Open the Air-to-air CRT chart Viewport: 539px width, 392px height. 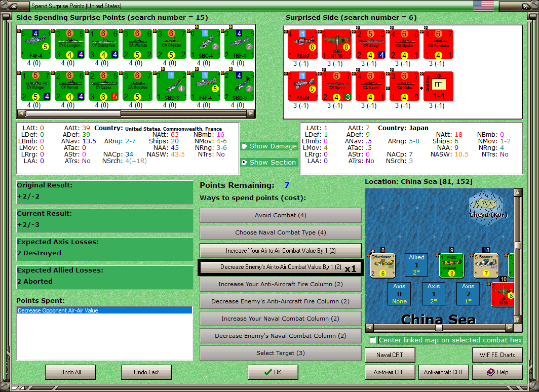tap(390, 372)
